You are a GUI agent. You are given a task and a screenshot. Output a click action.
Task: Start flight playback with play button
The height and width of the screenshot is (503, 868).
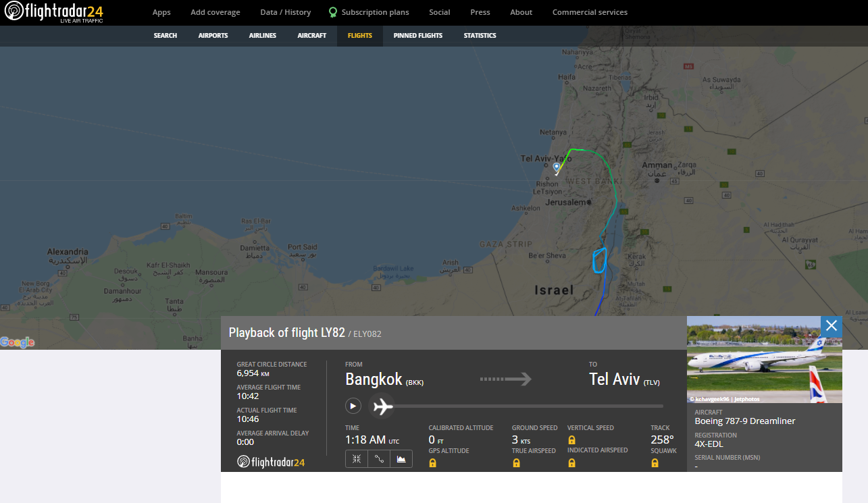coord(353,406)
